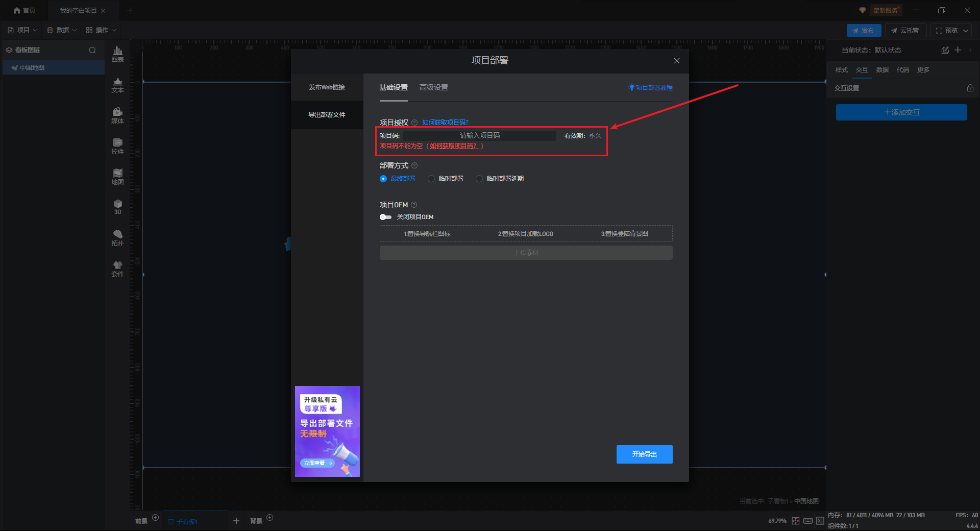The width and height of the screenshot is (980, 531).
Task: Open keyboard shortcuts icon in status bar
Action: [808, 521]
